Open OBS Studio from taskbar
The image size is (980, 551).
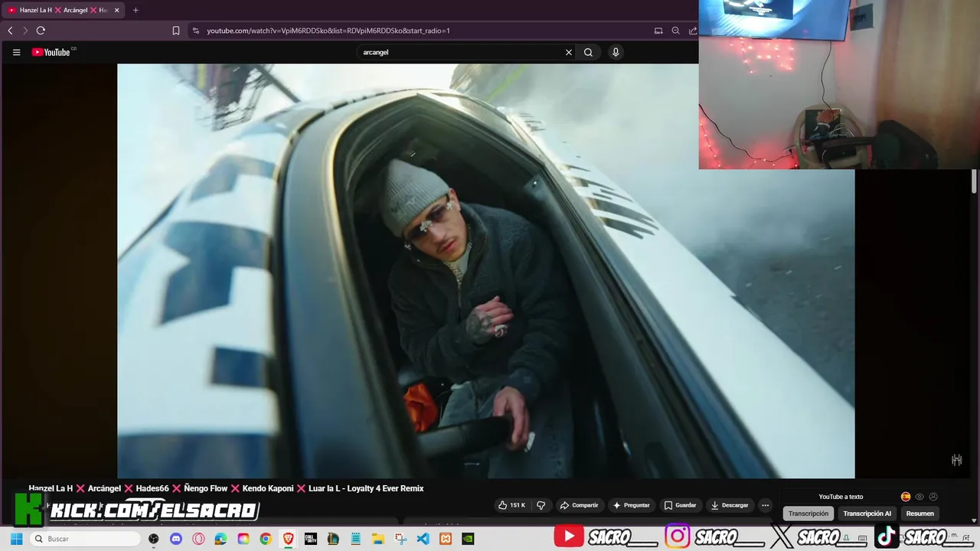click(x=154, y=539)
